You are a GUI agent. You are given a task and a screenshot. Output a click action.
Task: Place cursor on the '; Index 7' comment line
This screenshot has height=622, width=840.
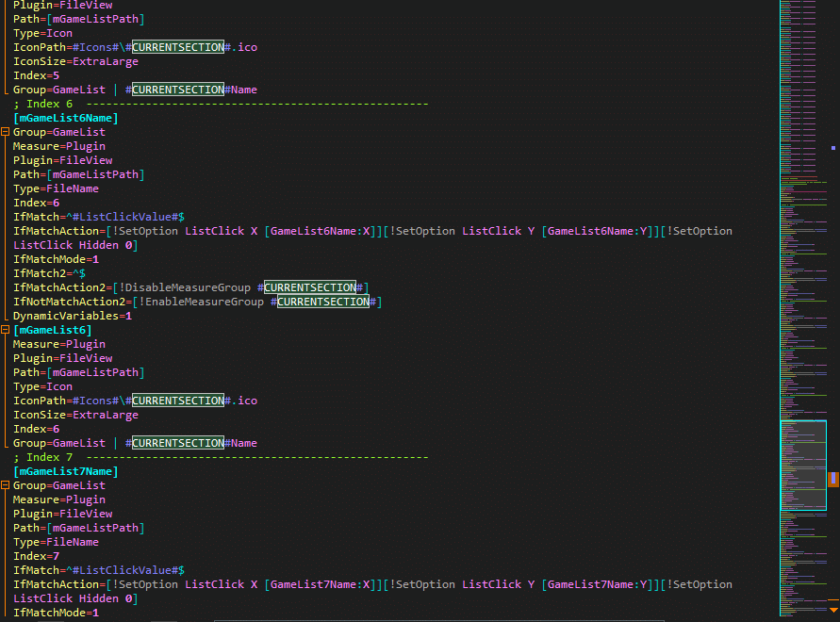pyautogui.click(x=42, y=457)
